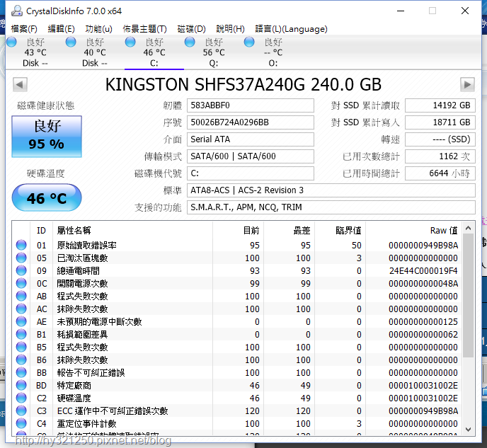Image resolution: width=487 pixels, height=448 pixels.
Task: Select the 40 °C disk status orb
Action: (71, 42)
